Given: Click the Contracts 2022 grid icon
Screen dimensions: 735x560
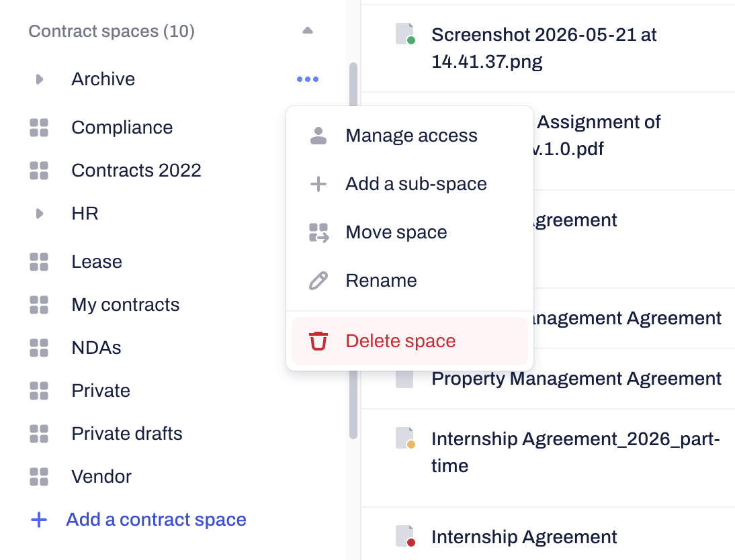Looking at the screenshot, I should point(39,171).
